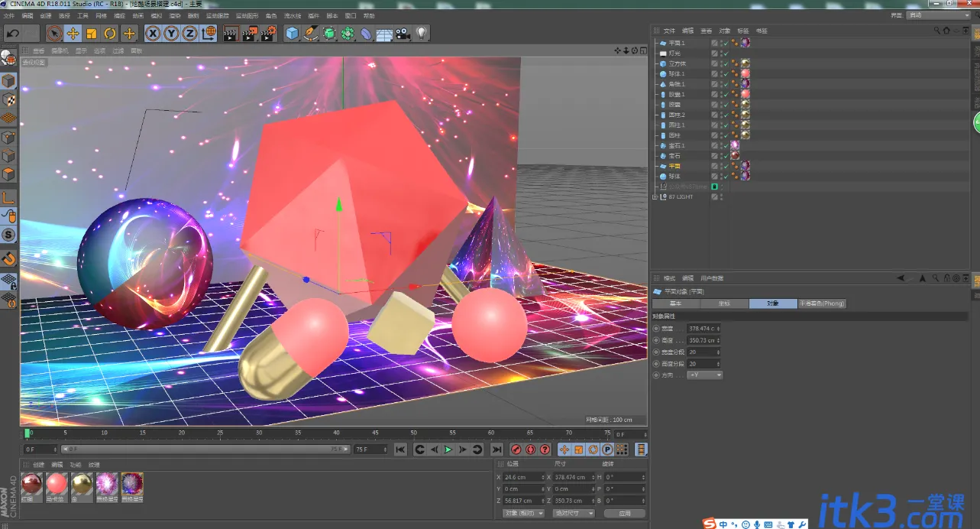The image size is (980, 529).
Task: Open the 绝对尺寸 size mode dropdown
Action: [574, 513]
